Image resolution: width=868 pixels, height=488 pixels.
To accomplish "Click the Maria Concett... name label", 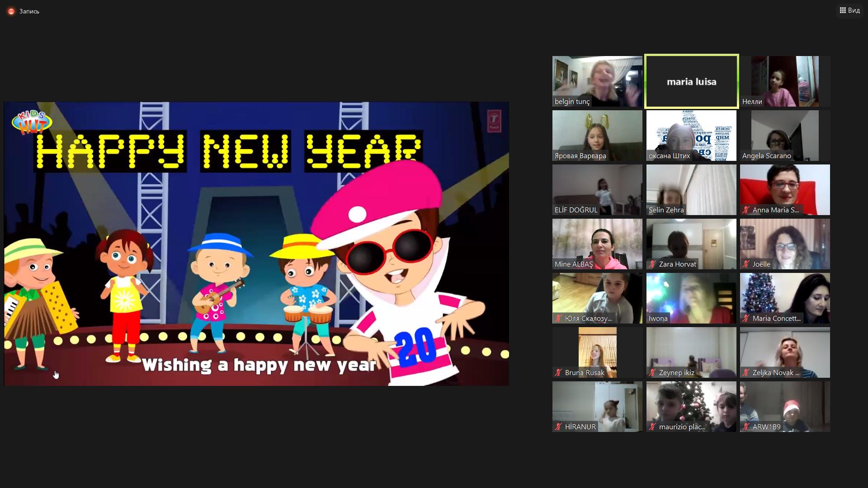I will (777, 319).
